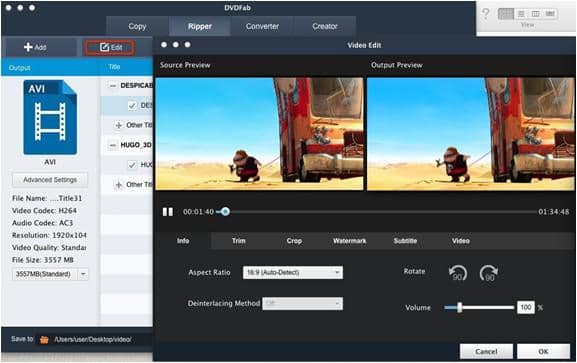The image size is (577, 363).
Task: Open the Info tab in Video Edit
Action: click(x=183, y=241)
